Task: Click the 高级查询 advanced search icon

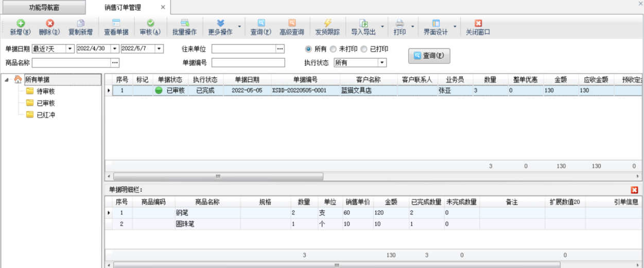Action: click(292, 24)
